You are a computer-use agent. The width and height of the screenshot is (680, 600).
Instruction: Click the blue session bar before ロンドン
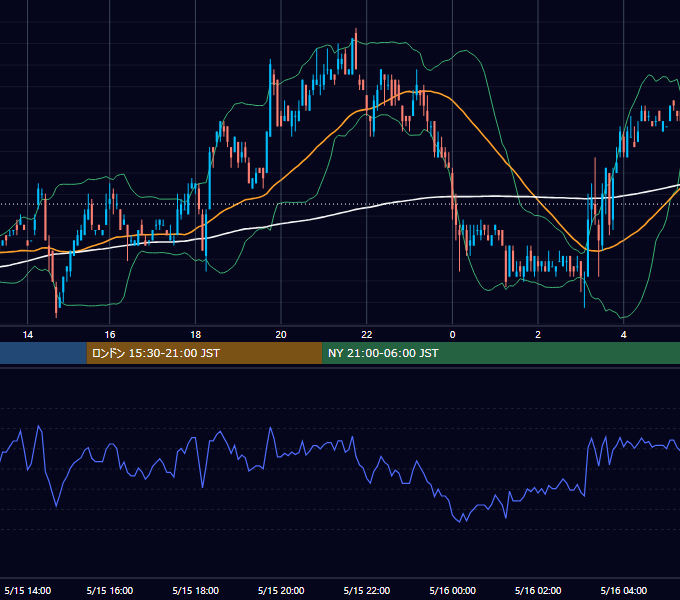[43, 353]
